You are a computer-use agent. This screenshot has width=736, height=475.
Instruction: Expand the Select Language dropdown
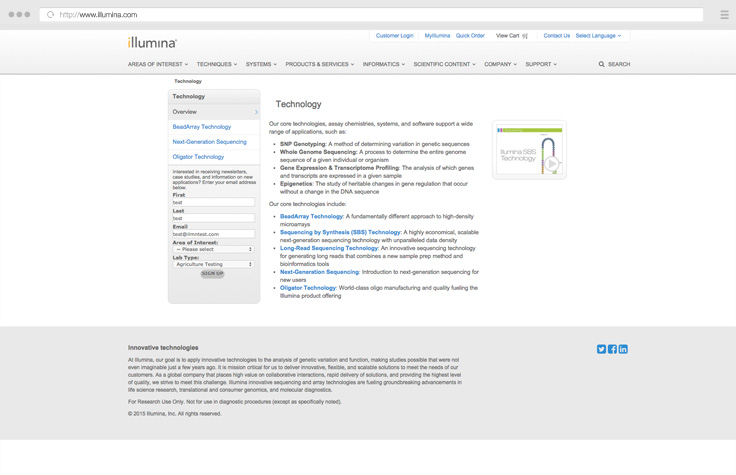point(598,36)
